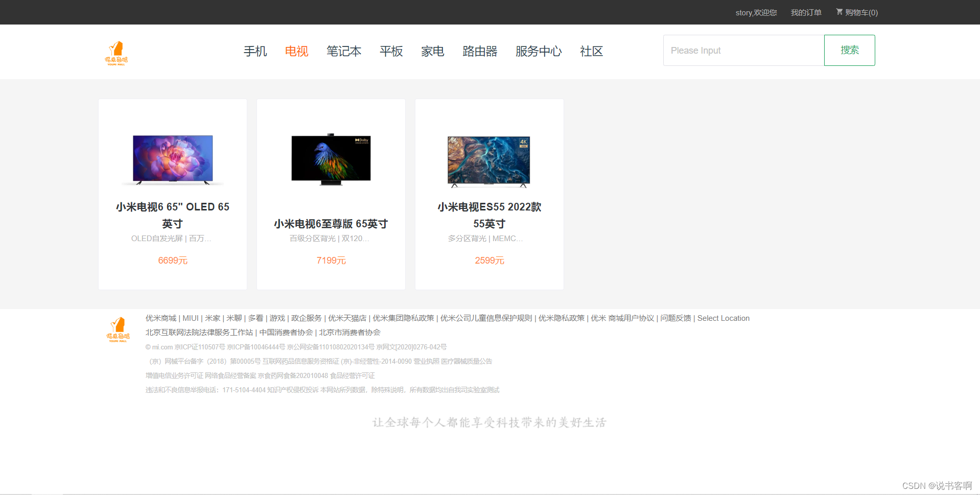
Task: Open the 米聊 footer link
Action: tap(234, 318)
